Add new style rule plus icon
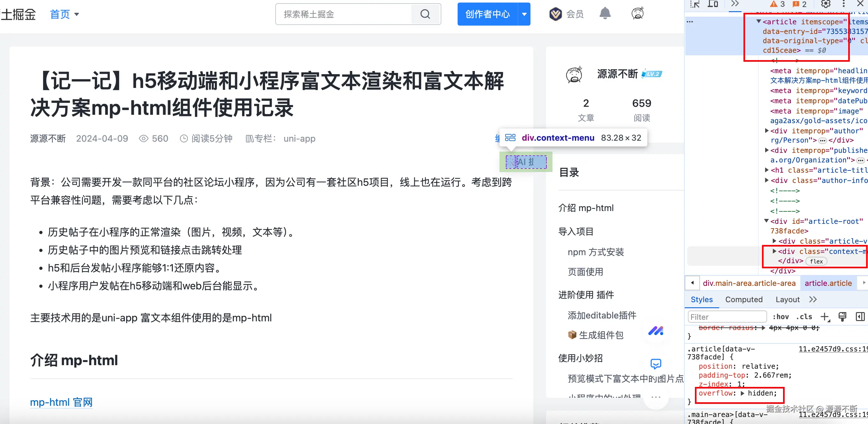 click(825, 317)
